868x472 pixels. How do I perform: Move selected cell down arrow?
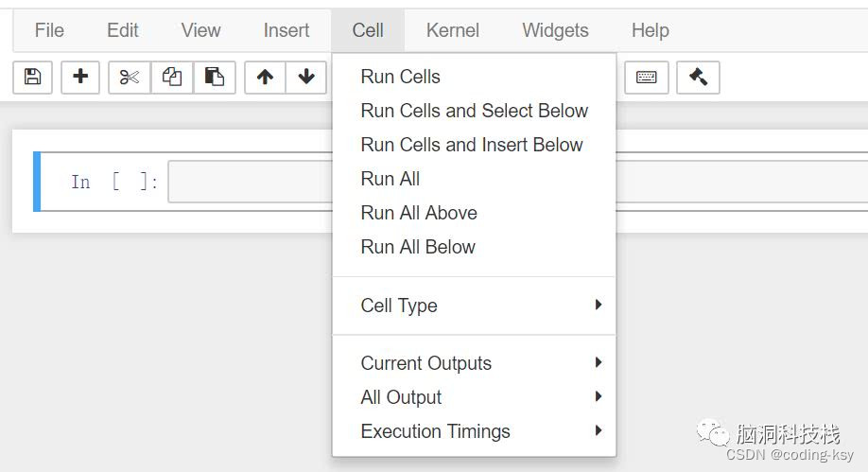point(306,77)
